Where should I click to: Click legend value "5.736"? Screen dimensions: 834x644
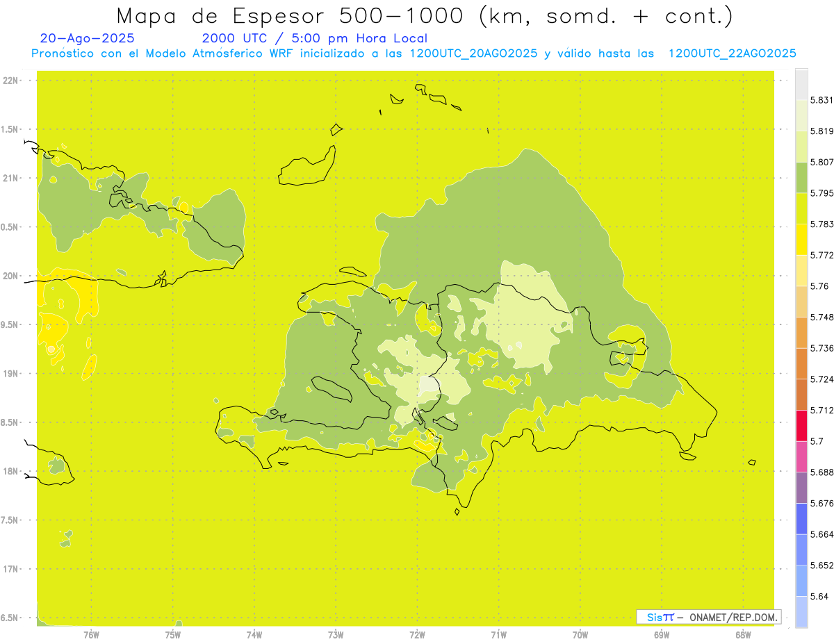tap(823, 348)
